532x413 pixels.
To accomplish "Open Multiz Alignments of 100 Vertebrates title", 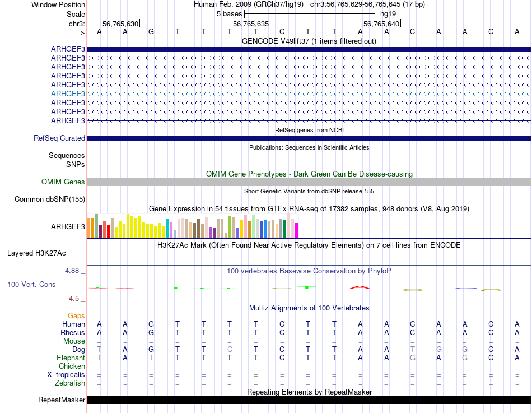I will pos(309,308).
